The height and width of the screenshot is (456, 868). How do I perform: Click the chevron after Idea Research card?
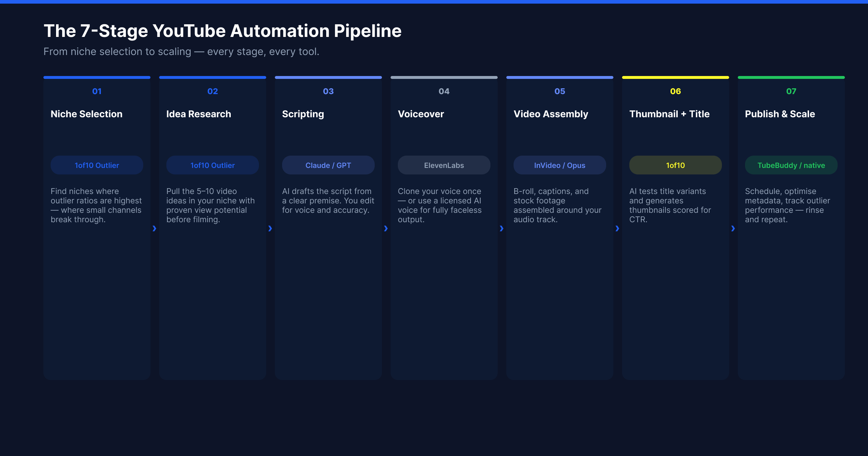point(270,228)
